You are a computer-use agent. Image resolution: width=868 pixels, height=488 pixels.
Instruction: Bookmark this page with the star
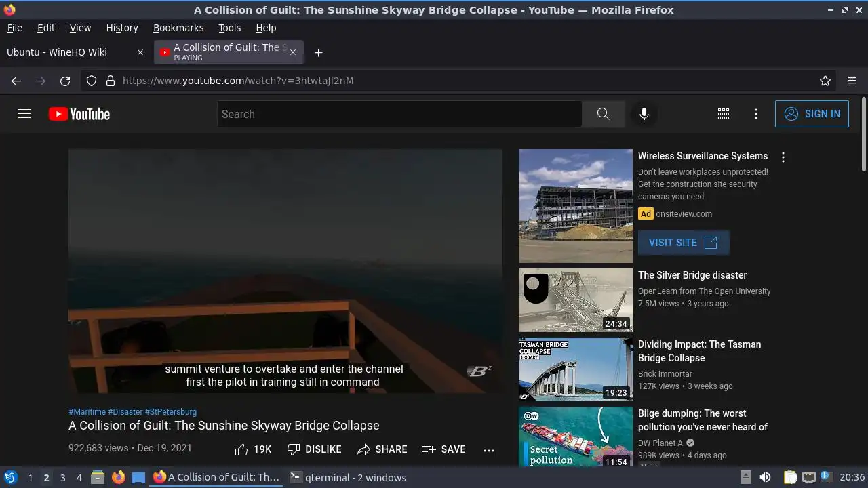point(825,81)
